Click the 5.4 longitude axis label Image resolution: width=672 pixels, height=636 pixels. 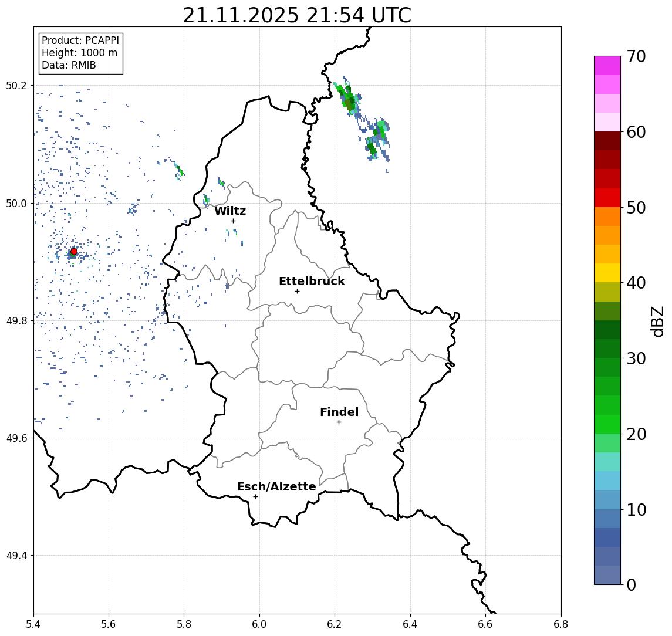pyautogui.click(x=33, y=624)
